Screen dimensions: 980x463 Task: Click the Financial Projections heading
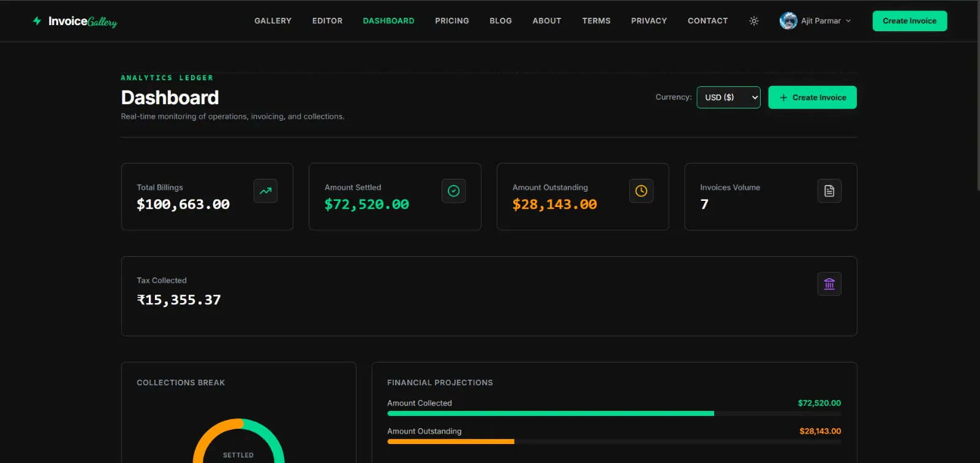440,383
